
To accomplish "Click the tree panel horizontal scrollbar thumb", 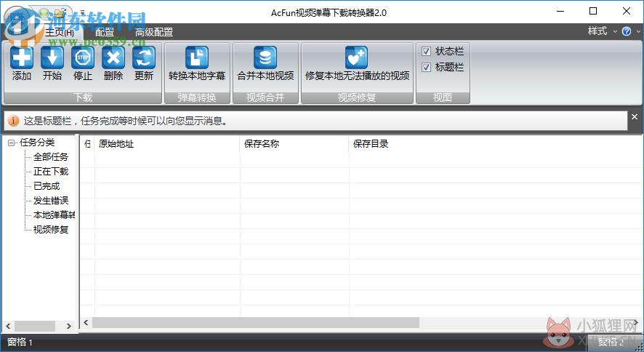I will 35,326.
